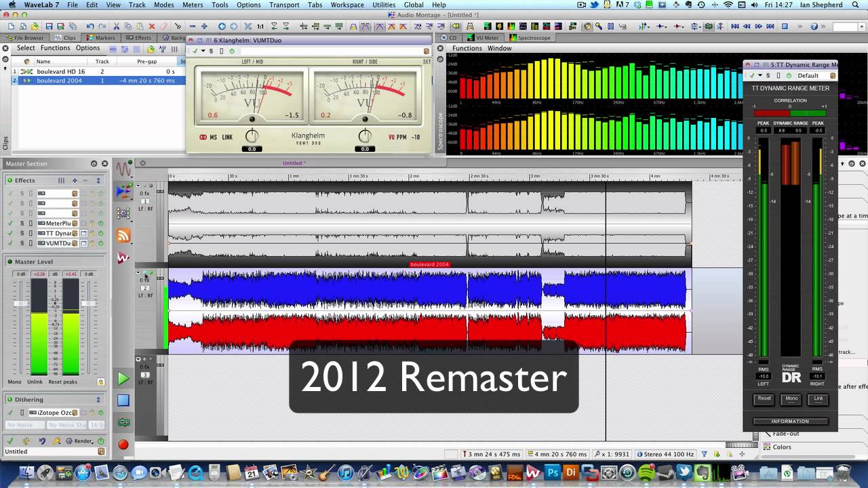Open the TT Dynar plugin window icon
This screenshot has width=868, height=488.
(84, 233)
